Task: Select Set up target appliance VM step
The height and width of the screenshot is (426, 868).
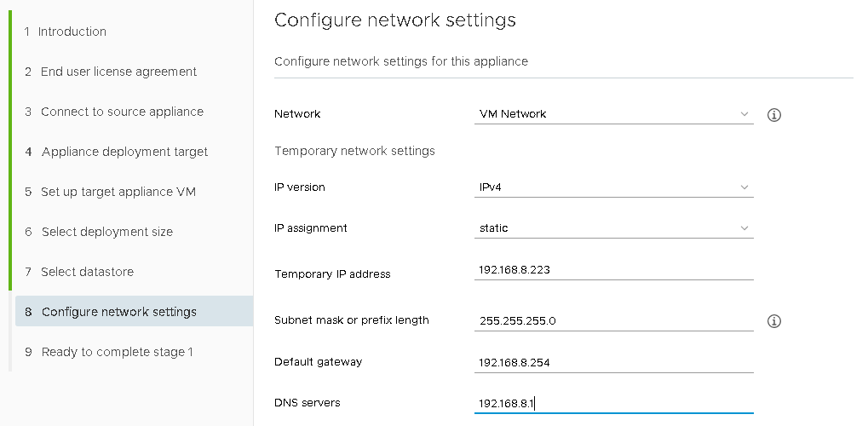Action: [x=118, y=192]
